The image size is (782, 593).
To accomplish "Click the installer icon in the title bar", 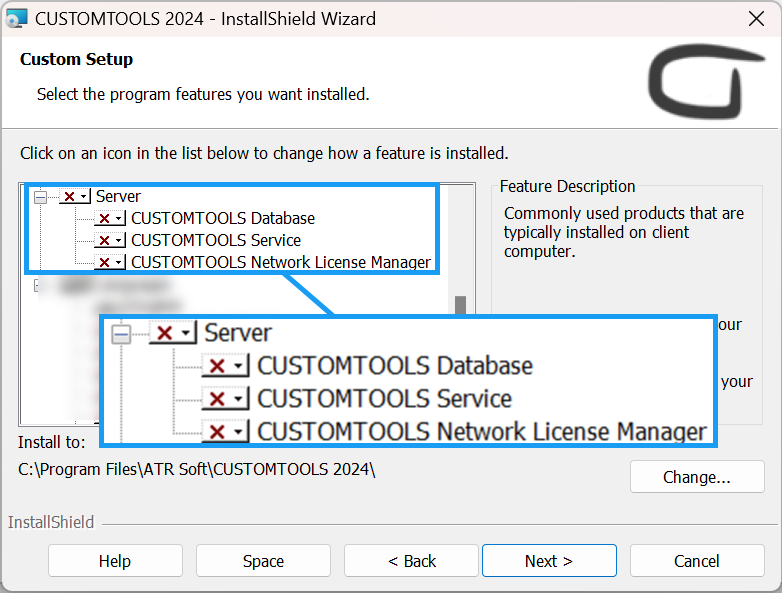I will tap(16, 19).
